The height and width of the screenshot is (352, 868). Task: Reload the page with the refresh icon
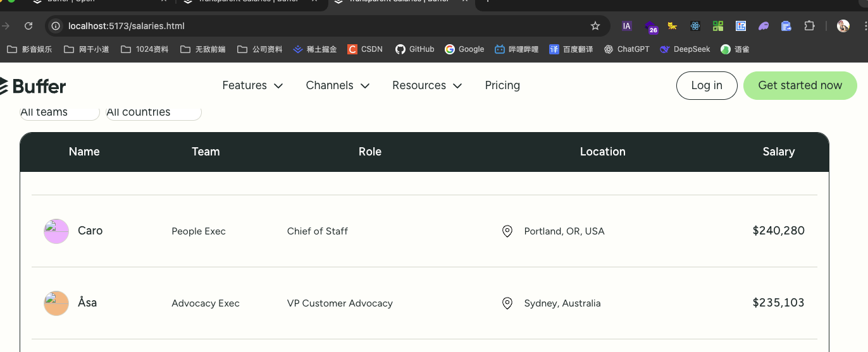point(28,26)
